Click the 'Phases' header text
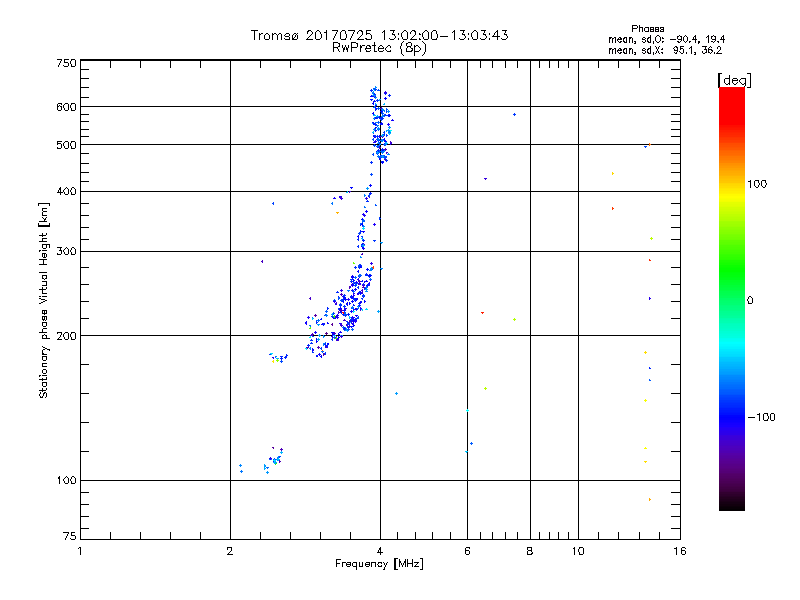The image size is (800, 600). point(647,29)
